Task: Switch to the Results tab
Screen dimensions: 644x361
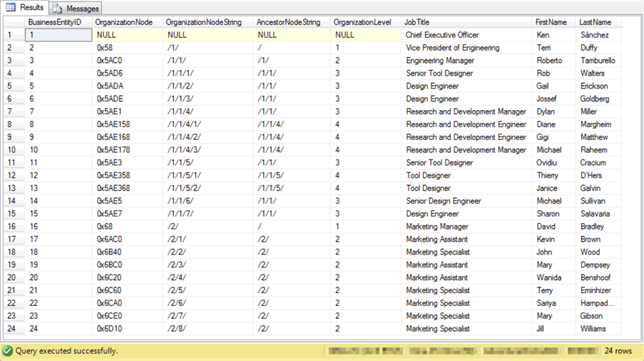Action: click(x=25, y=7)
